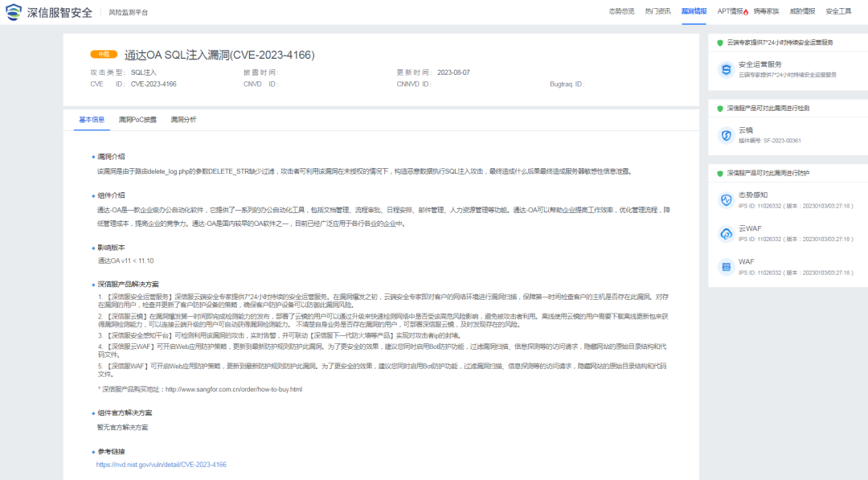Click the 暂无官方解决方案 text
Viewport: 868px width, 480px height.
coord(122,428)
